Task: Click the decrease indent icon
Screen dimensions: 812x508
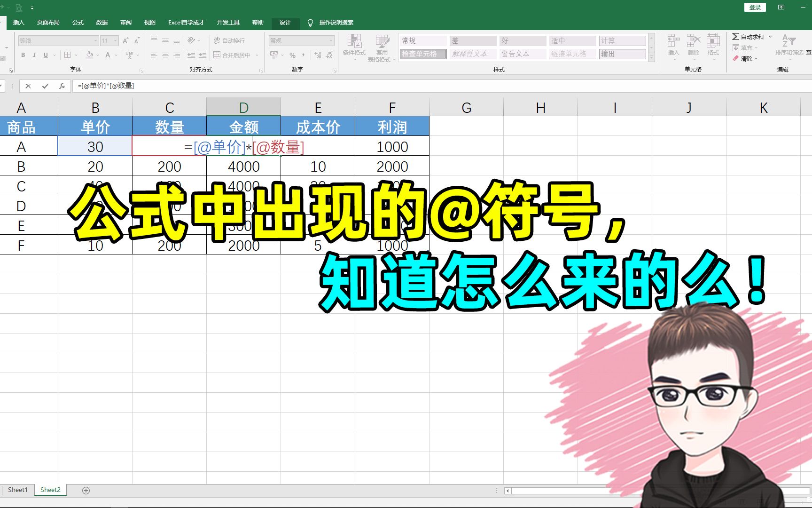Action: [x=191, y=55]
